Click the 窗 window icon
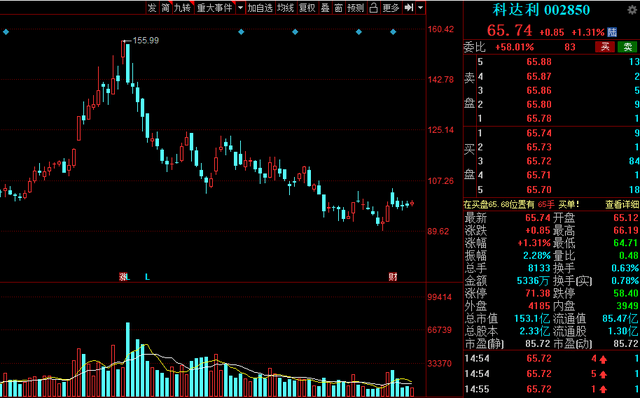The width and height of the screenshot is (640, 398). (338, 8)
